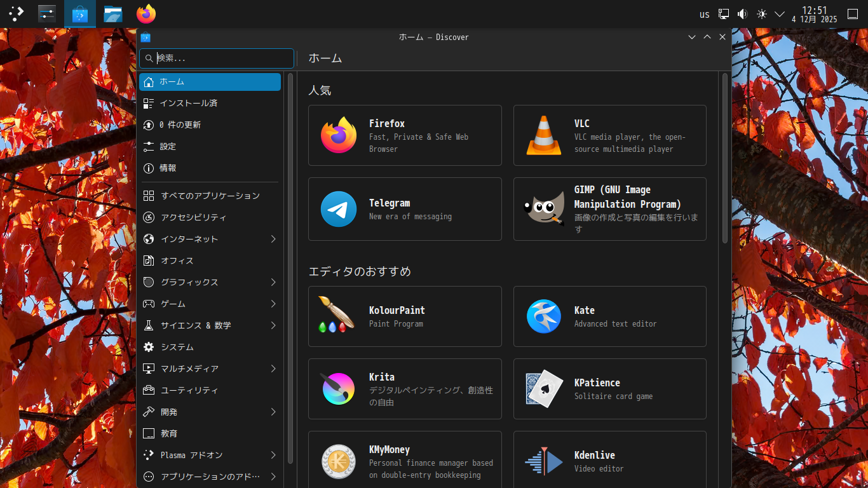The height and width of the screenshot is (488, 868).
Task: Expand the アプリケーションのアド… category chevron
Action: point(273,477)
